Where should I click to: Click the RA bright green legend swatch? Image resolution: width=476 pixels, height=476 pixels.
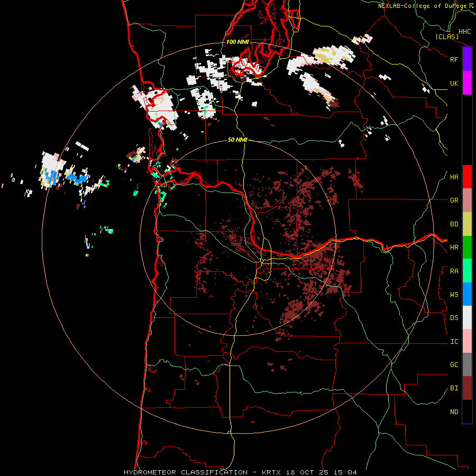pos(467,271)
